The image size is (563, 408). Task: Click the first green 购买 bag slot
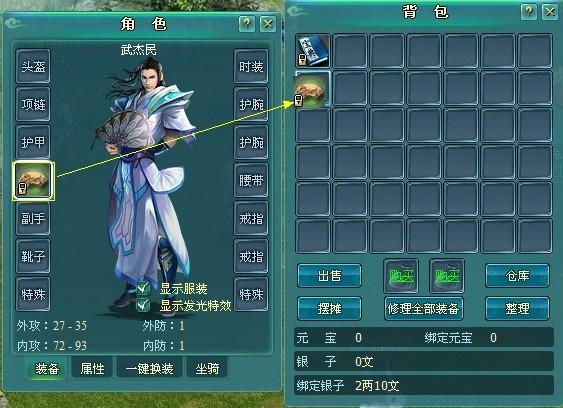pyautogui.click(x=401, y=276)
